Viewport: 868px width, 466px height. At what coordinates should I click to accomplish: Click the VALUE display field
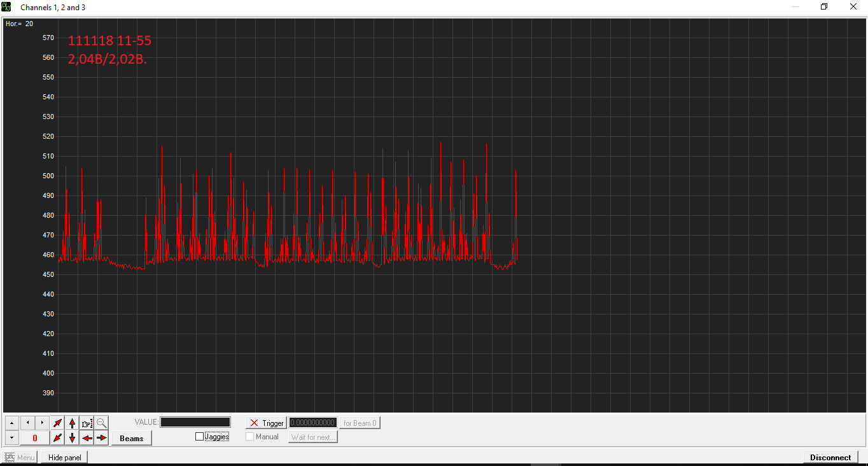195,422
